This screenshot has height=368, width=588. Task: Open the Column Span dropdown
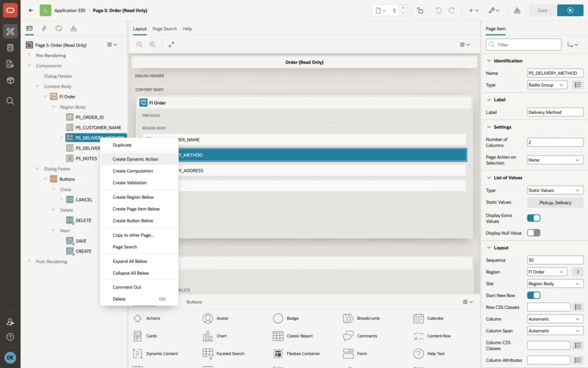click(x=555, y=331)
